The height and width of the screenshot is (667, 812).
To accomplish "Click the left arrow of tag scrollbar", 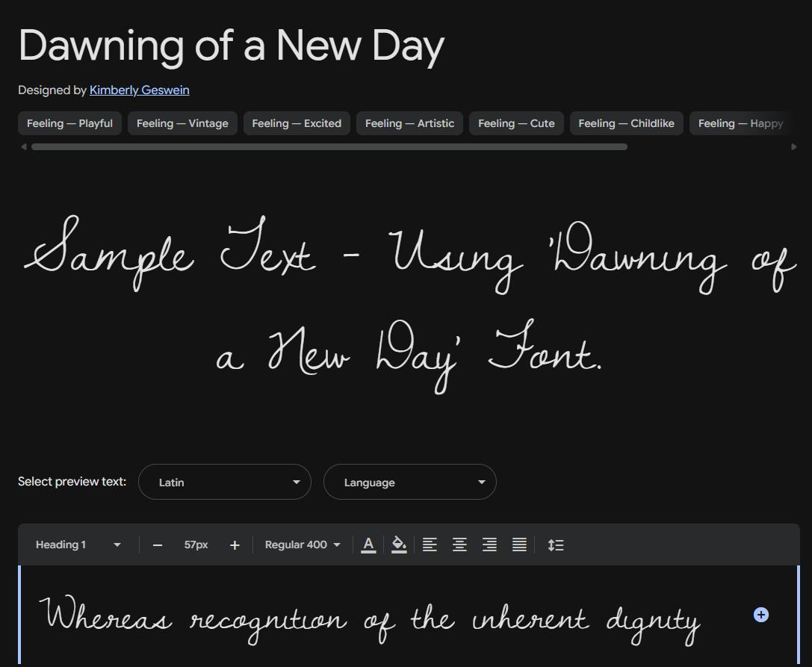I will pos(23,147).
